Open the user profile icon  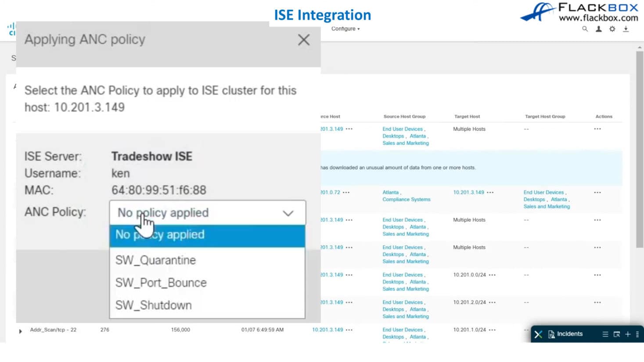(598, 29)
